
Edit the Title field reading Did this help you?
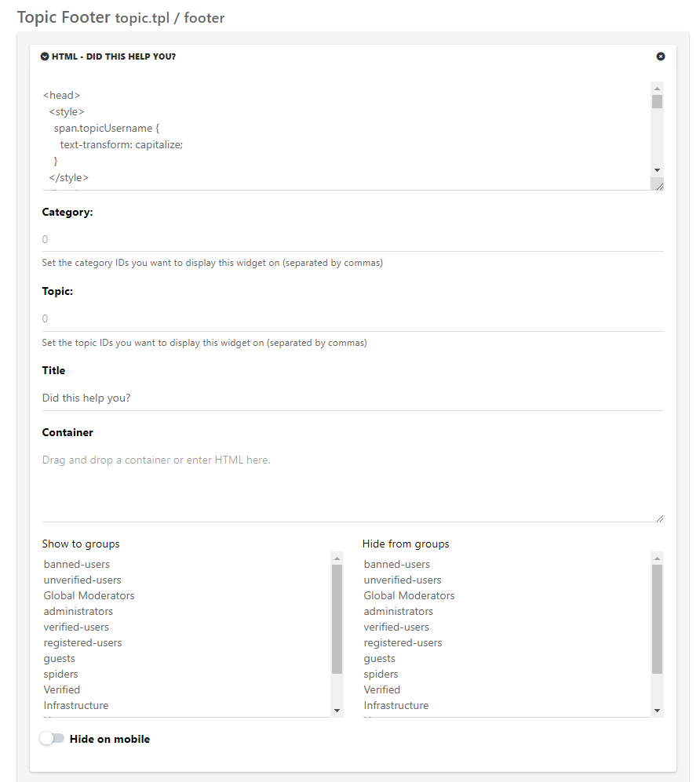click(235, 398)
